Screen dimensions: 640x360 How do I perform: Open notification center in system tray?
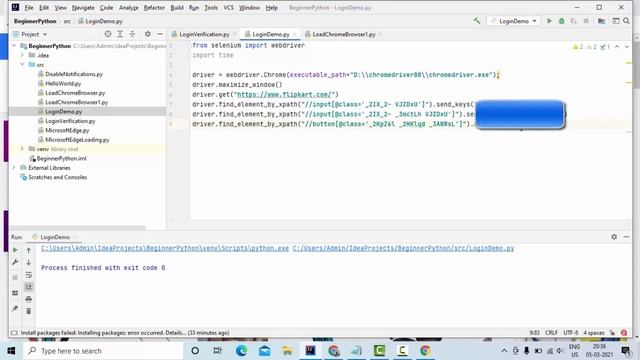click(625, 351)
